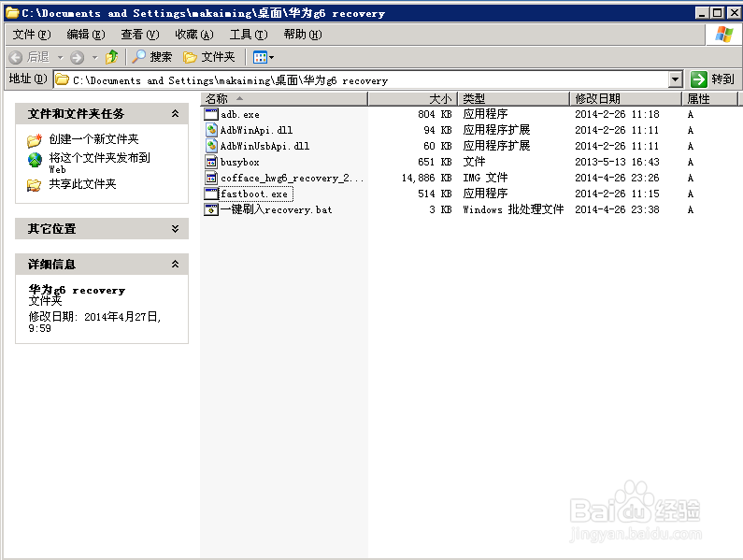743x560 pixels.
Task: Select file name text adb.exe
Action: pos(240,114)
